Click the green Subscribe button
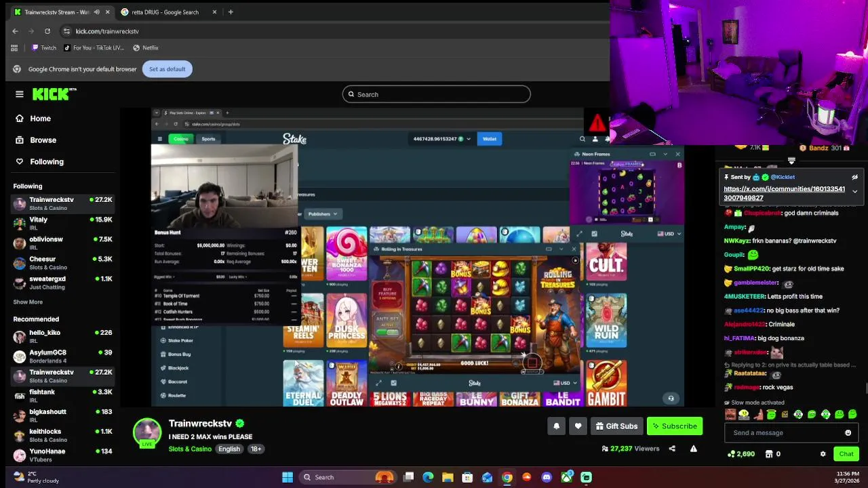 (674, 426)
